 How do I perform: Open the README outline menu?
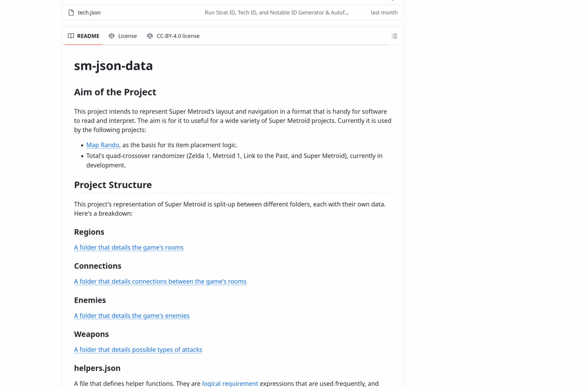(394, 36)
